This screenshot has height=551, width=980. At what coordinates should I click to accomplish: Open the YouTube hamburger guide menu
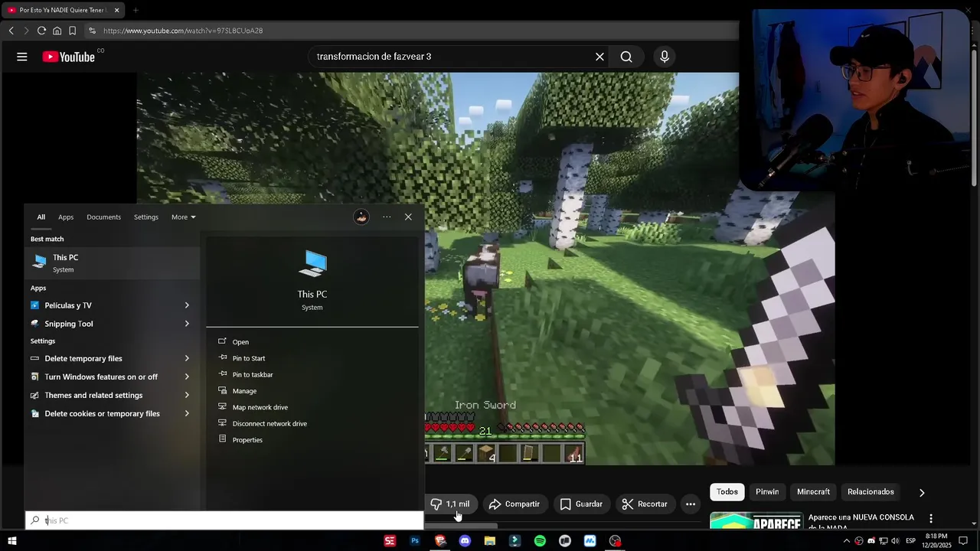tap(22, 57)
